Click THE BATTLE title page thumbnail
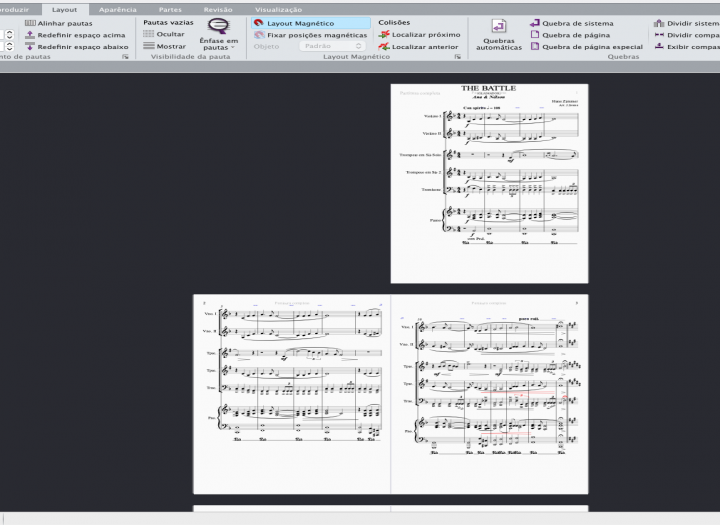The image size is (720, 525). pos(489,183)
